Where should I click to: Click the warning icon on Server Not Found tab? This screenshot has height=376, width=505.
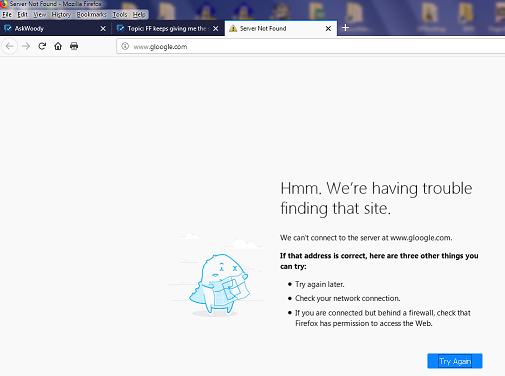pos(233,29)
